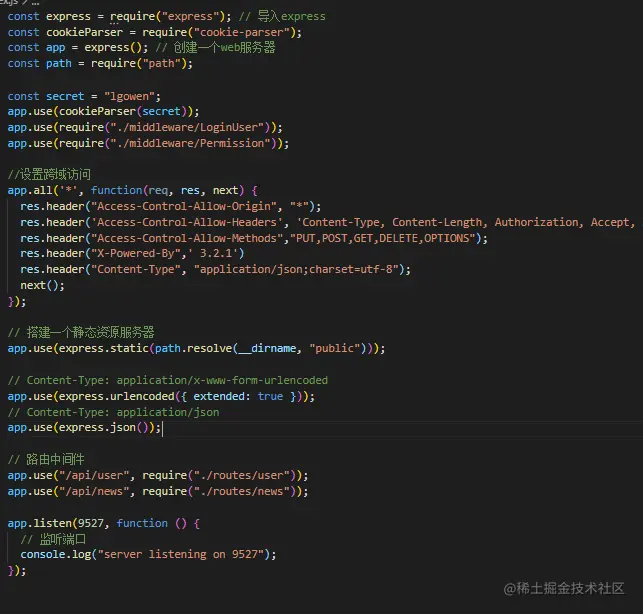The width and height of the screenshot is (643, 614).
Task: Click the '/api/user' route line
Action: pyautogui.click(x=158, y=475)
